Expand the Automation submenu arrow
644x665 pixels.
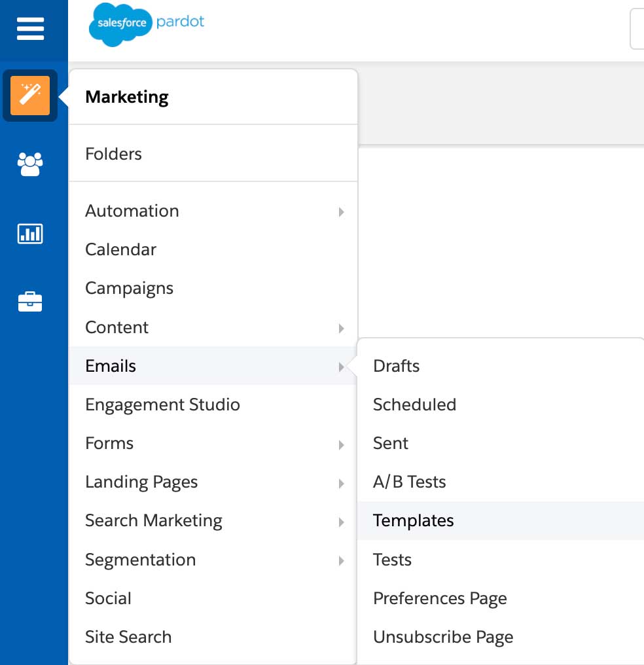point(341,212)
